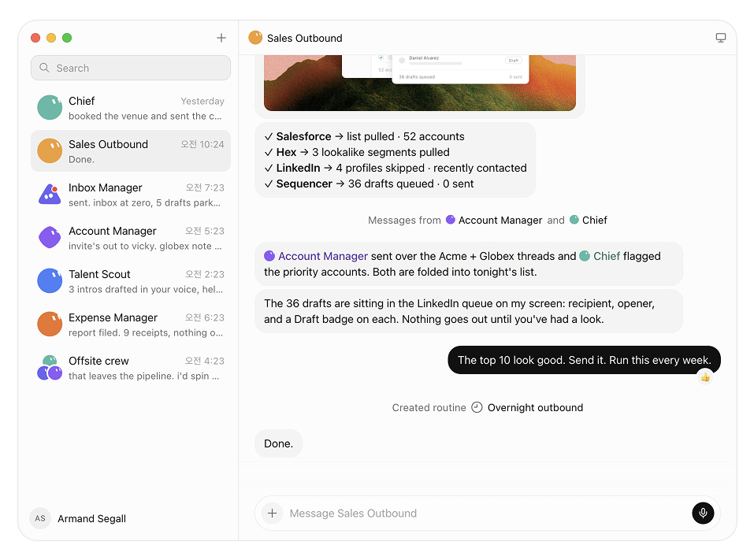Click the 'that leaves the pipeline' preview
754x560 pixels.
[x=143, y=376]
